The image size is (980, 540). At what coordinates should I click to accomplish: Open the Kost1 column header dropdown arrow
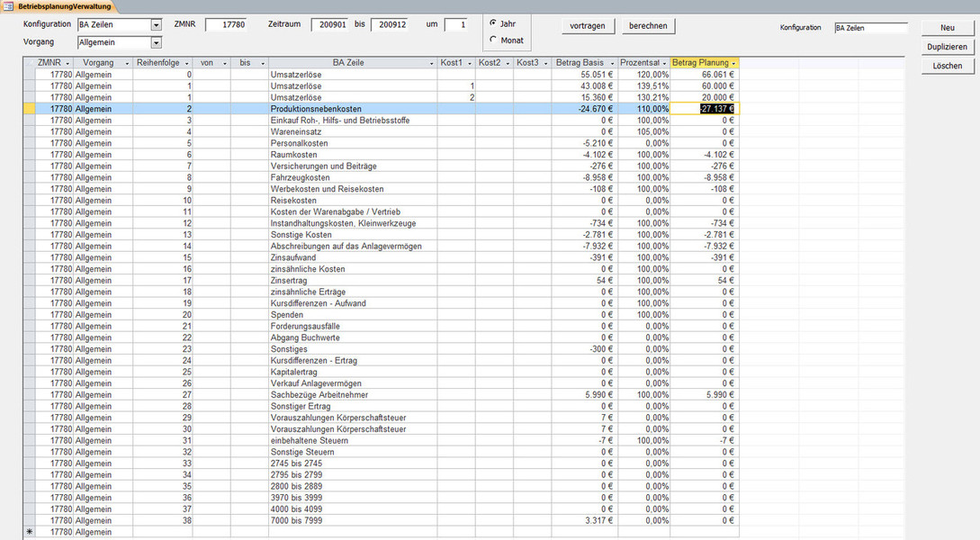[x=470, y=63]
